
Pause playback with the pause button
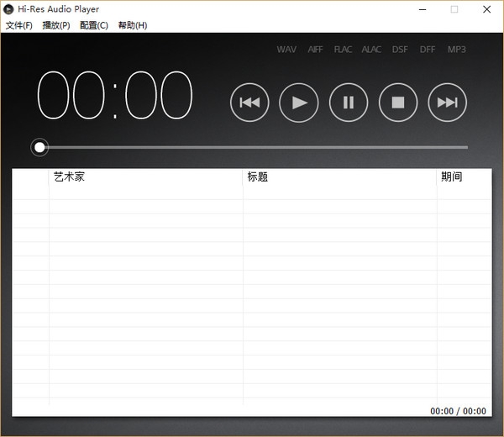[349, 103]
